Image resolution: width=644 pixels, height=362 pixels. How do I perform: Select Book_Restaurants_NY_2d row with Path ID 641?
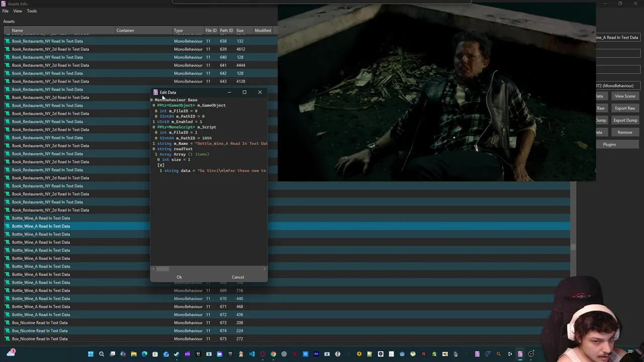140,65
